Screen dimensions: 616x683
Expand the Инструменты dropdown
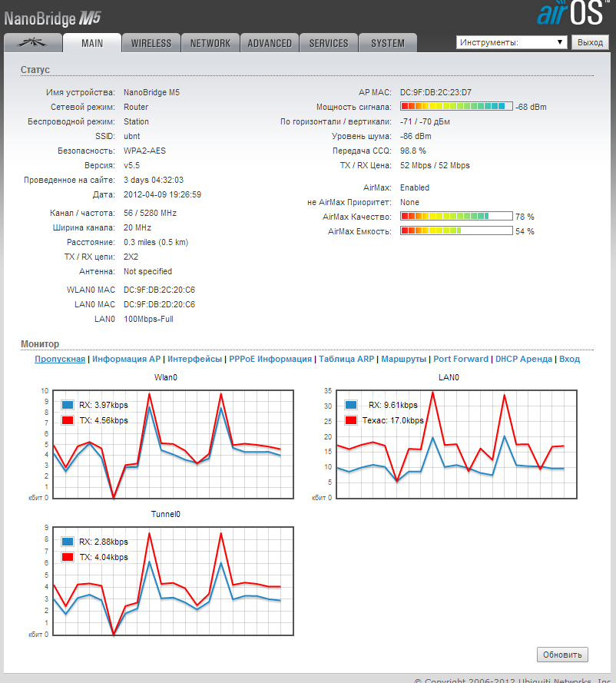click(512, 42)
